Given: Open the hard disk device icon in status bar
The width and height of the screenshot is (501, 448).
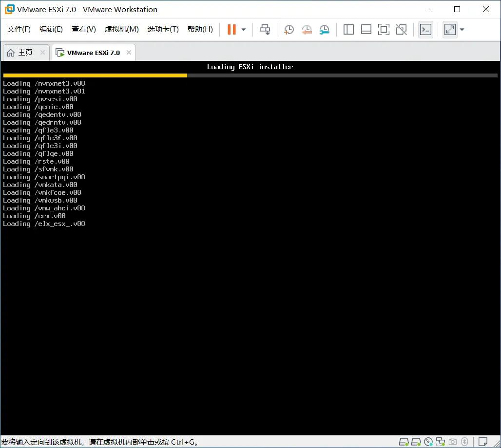Looking at the screenshot, I should [x=404, y=441].
